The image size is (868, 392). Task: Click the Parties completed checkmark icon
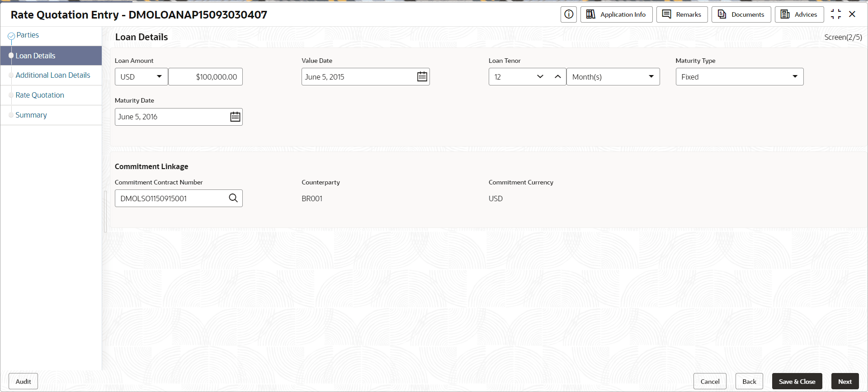click(11, 36)
